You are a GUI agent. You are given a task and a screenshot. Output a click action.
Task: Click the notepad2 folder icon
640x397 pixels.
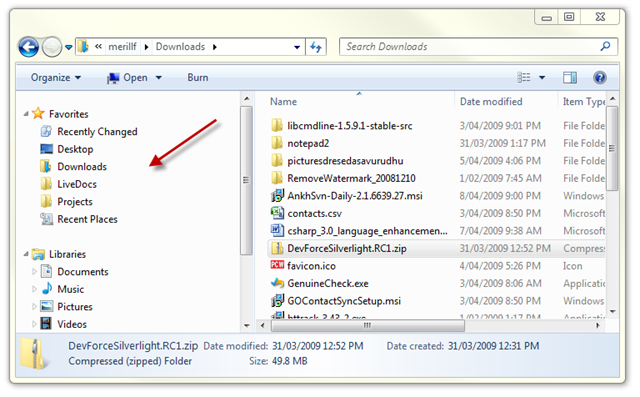(277, 143)
